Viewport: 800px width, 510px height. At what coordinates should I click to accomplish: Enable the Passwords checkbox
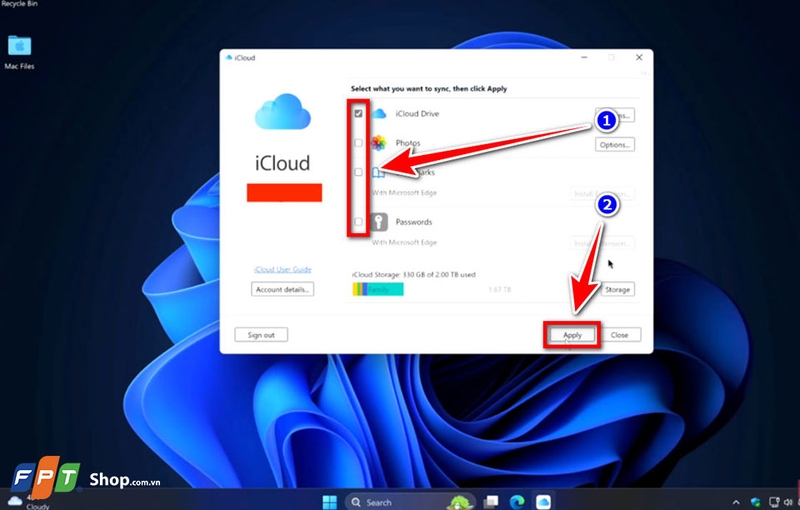coord(359,222)
